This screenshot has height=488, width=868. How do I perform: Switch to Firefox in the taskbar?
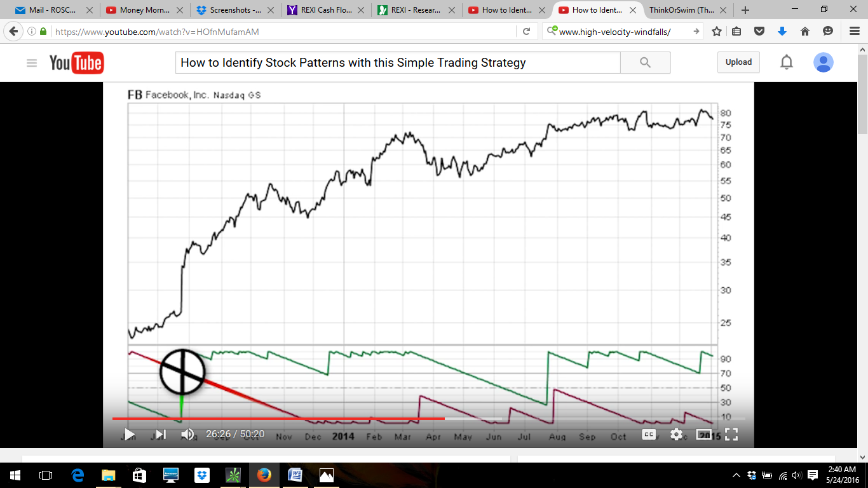coord(264,475)
